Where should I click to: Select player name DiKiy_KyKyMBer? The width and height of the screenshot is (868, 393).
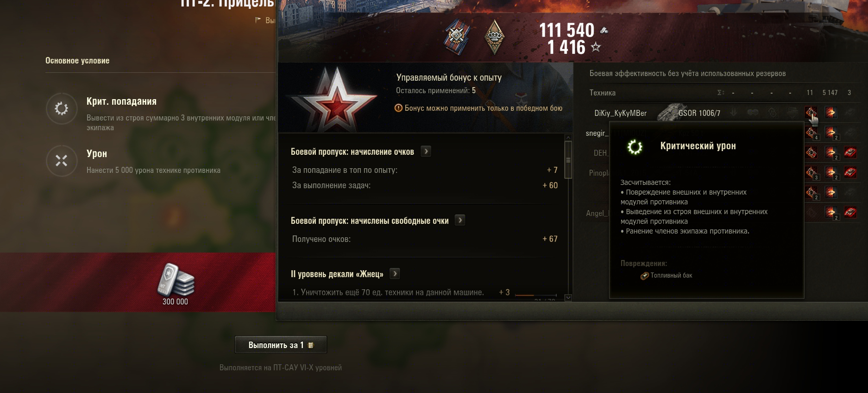point(620,113)
